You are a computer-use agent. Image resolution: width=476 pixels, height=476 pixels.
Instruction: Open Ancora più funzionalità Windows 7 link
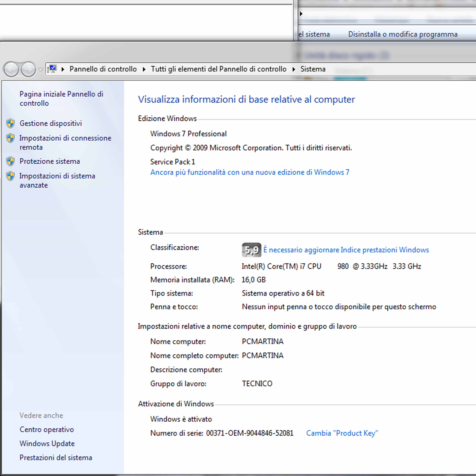(250, 172)
